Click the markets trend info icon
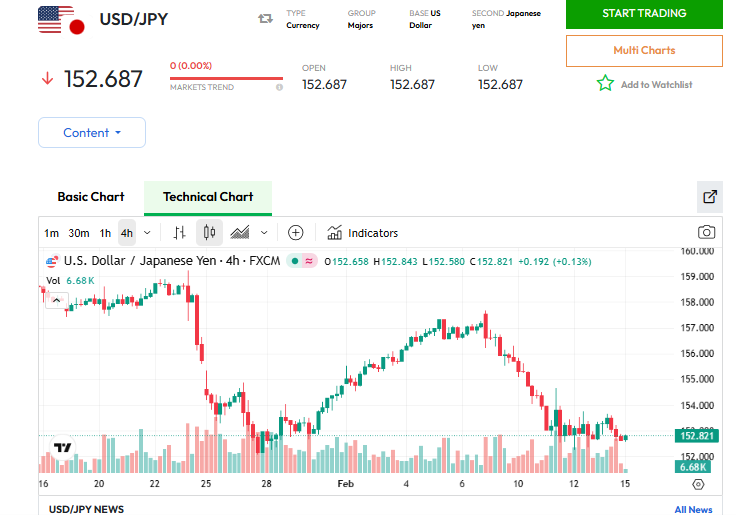 (x=279, y=87)
